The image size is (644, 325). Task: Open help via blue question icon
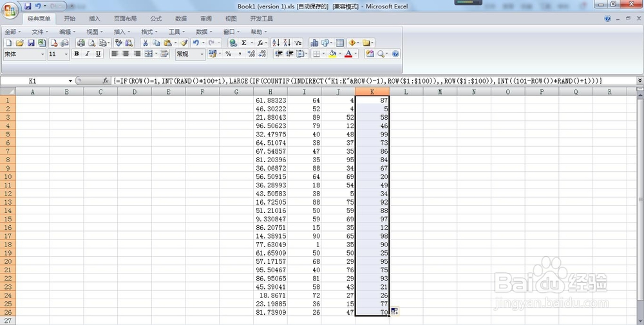click(395, 54)
